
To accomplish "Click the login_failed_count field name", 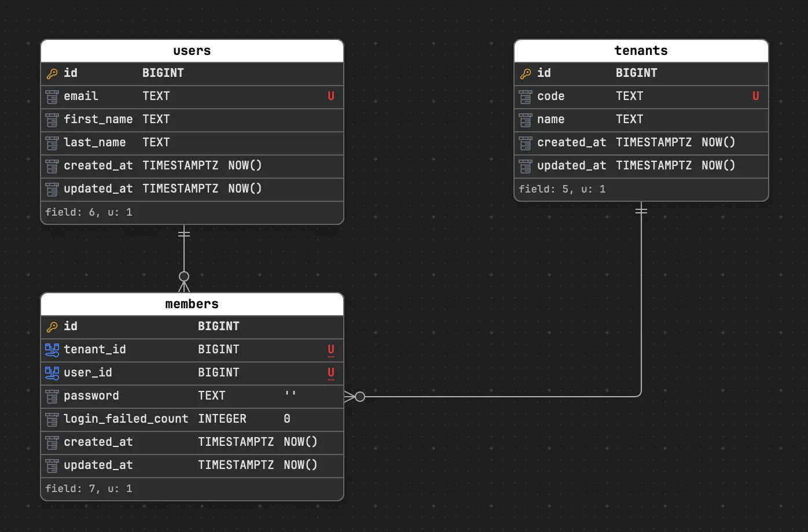I will pos(126,419).
